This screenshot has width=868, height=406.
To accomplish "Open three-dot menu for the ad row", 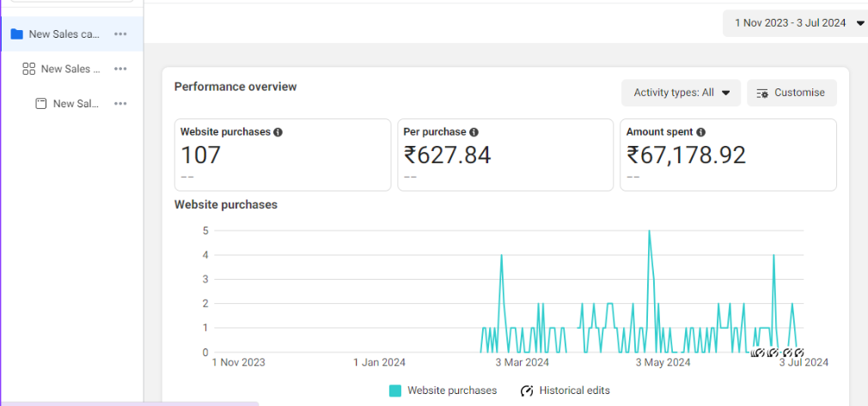I will (120, 103).
